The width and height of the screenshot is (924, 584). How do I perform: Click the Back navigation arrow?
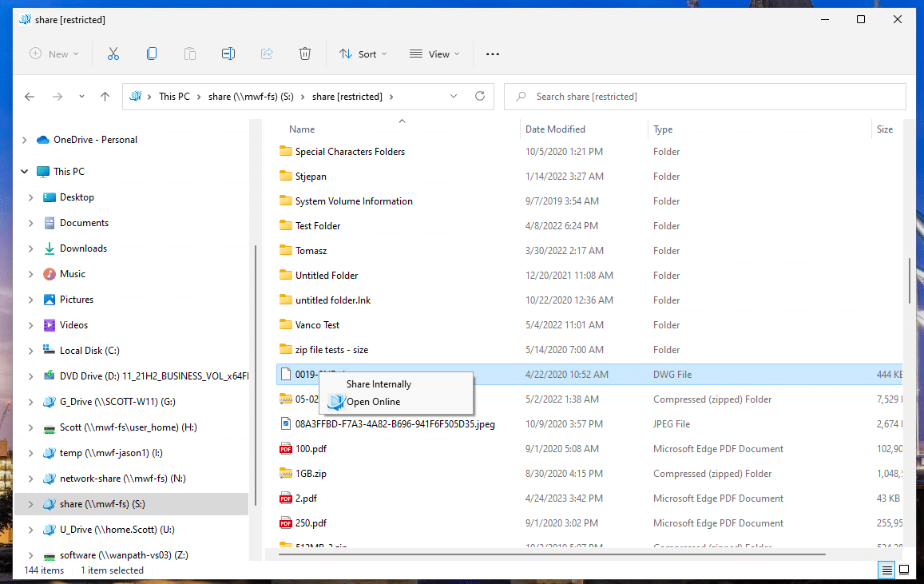[x=30, y=97]
